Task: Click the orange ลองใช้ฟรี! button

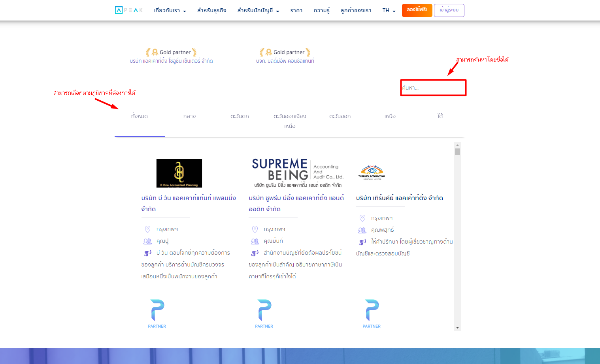Action: tap(417, 10)
